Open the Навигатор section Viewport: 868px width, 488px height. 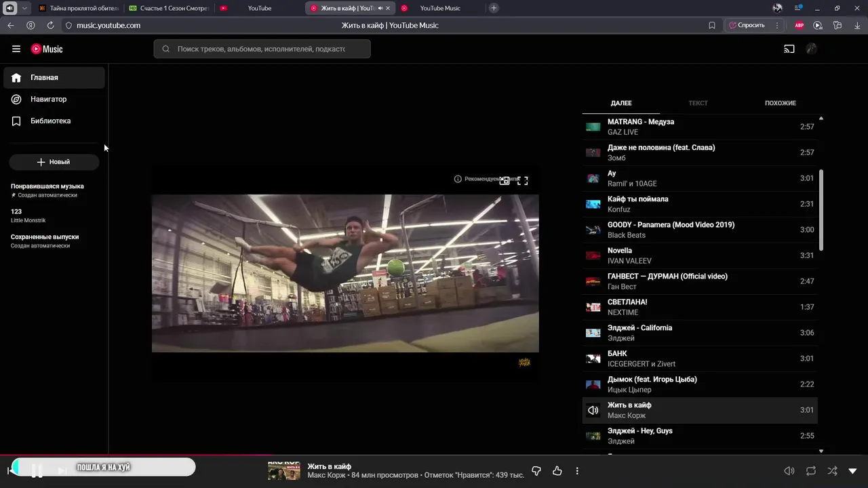(54, 99)
